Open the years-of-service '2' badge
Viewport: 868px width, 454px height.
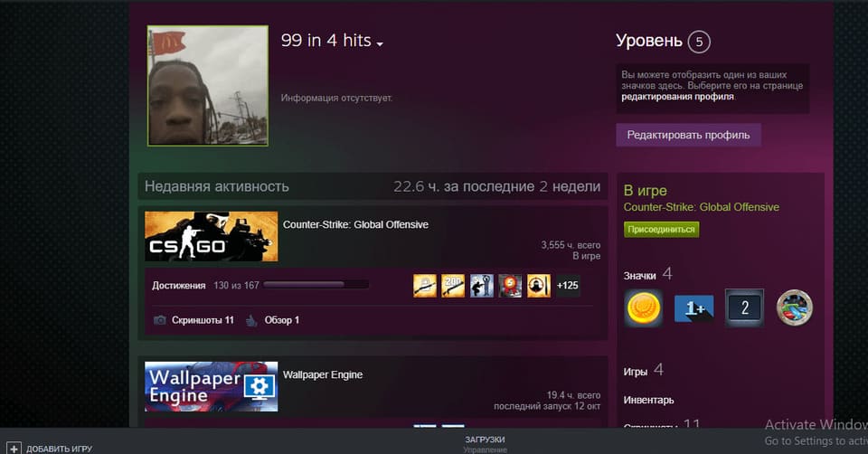744,307
